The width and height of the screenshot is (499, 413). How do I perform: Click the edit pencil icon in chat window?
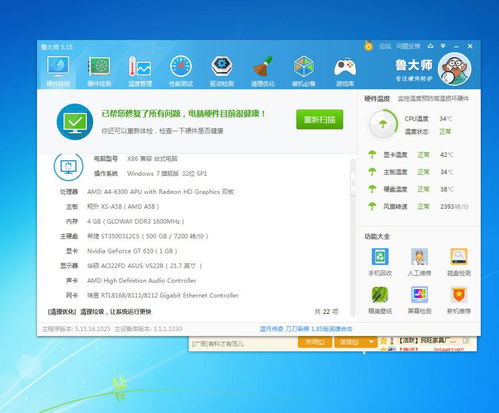pyautogui.click(x=466, y=341)
